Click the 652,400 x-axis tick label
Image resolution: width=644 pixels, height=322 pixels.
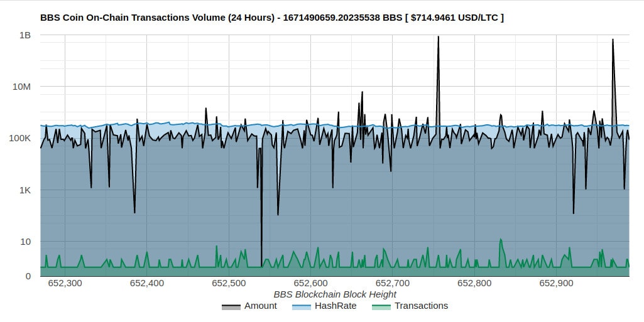click(x=147, y=283)
